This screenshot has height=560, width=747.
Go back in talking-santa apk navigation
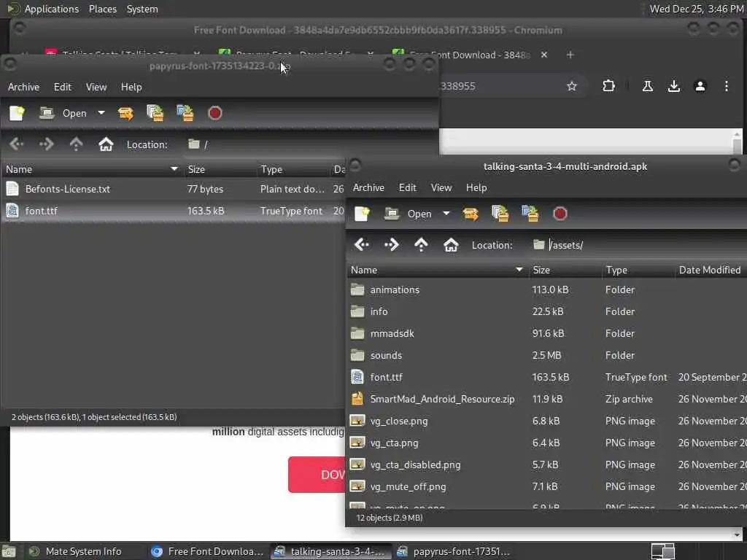pos(362,245)
